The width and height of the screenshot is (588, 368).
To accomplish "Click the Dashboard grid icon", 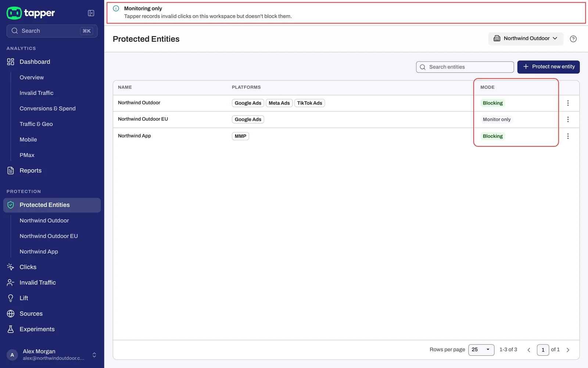I will pos(11,62).
